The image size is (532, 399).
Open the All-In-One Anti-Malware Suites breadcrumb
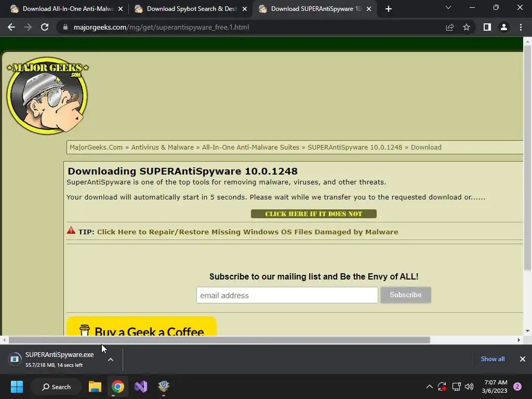pyautogui.click(x=250, y=147)
